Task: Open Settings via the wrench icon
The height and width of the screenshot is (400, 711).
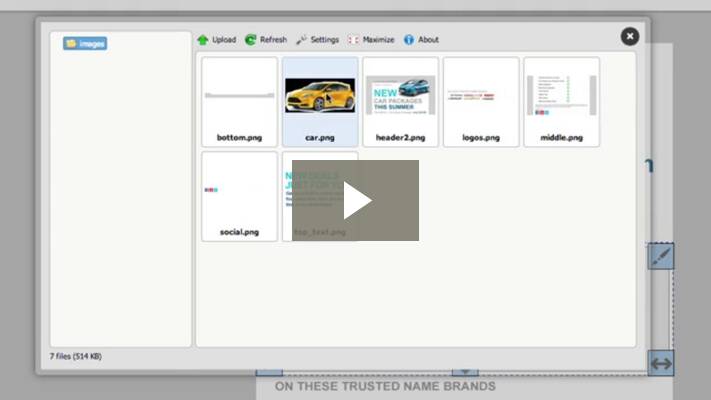Action: point(301,40)
